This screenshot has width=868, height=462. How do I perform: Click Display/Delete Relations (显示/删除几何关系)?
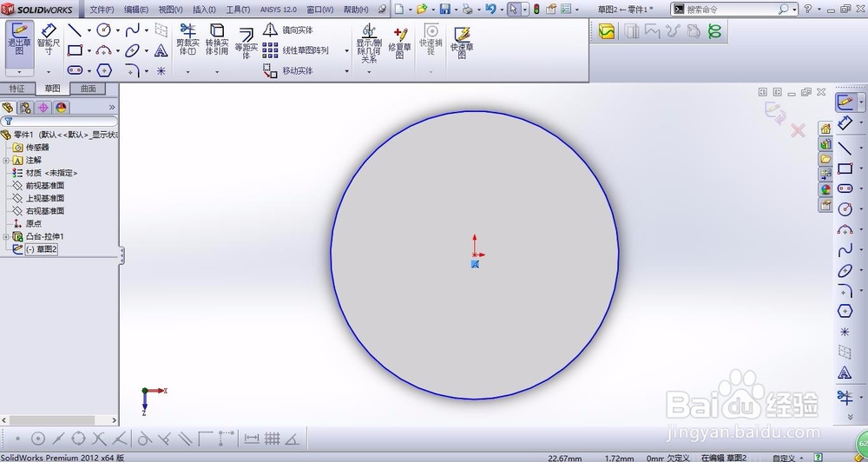(369, 43)
